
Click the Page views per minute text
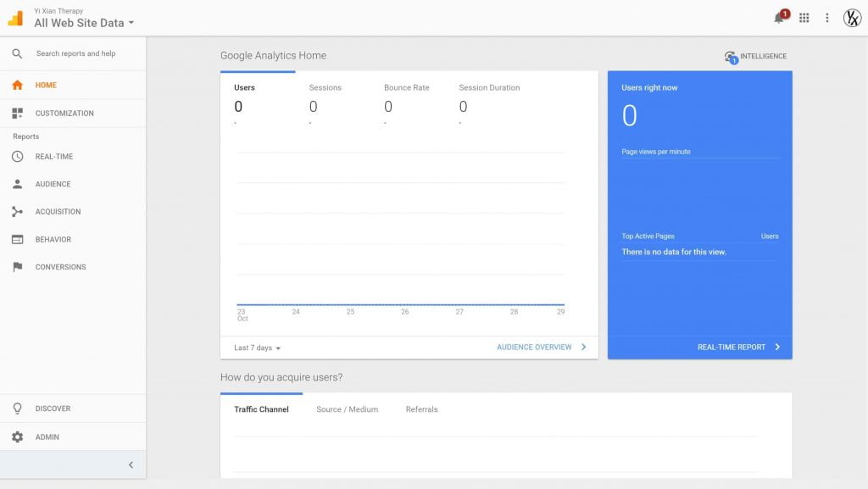[656, 152]
